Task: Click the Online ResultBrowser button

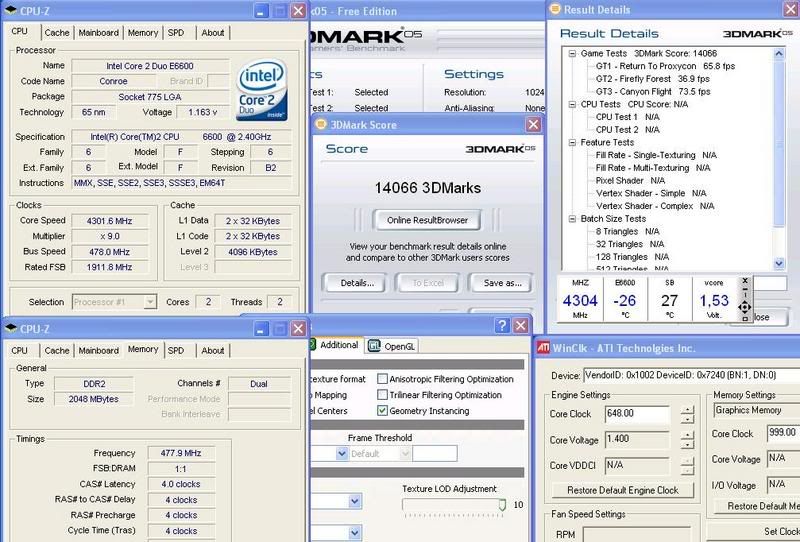Action: coord(427,220)
